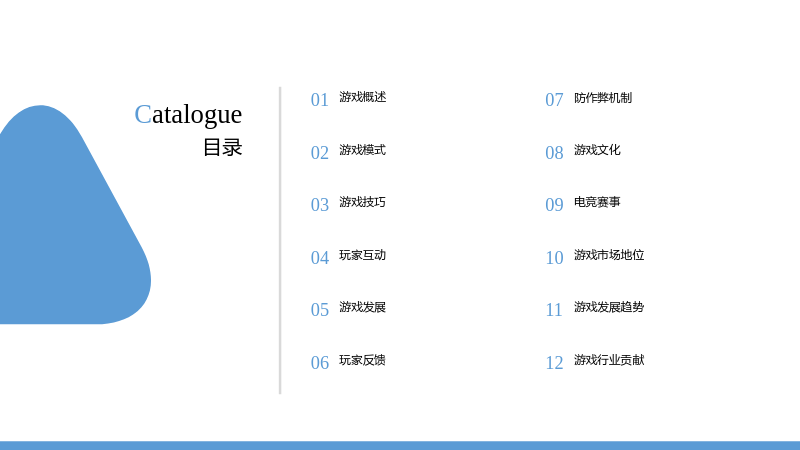Open the 游戏行业贡献 section
800x450 pixels.
coord(609,360)
